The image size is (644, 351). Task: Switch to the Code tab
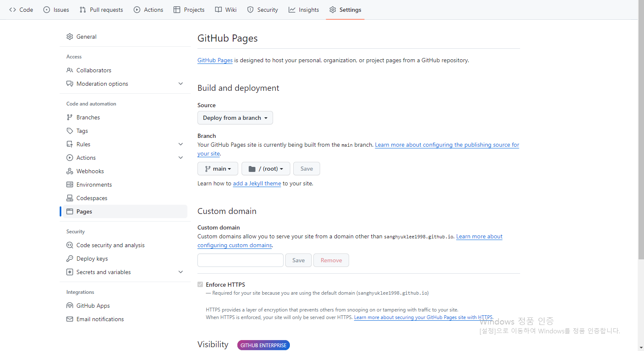pos(21,10)
